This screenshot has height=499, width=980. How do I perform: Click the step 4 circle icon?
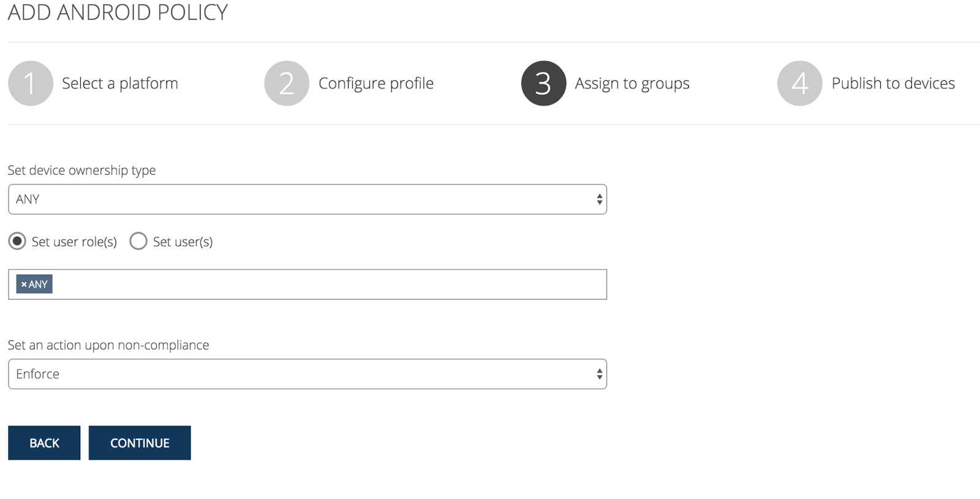799,83
